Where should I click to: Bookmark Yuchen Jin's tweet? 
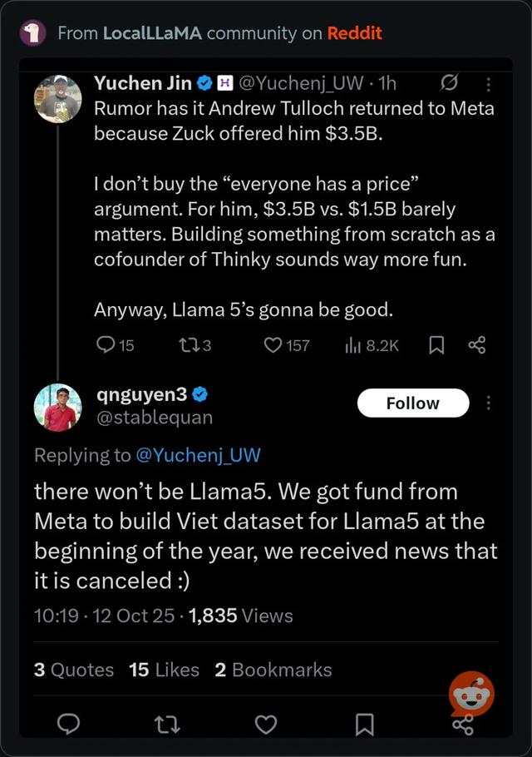(x=436, y=344)
